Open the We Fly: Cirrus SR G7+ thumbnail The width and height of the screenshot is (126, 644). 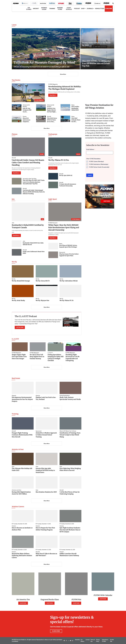point(46,271)
